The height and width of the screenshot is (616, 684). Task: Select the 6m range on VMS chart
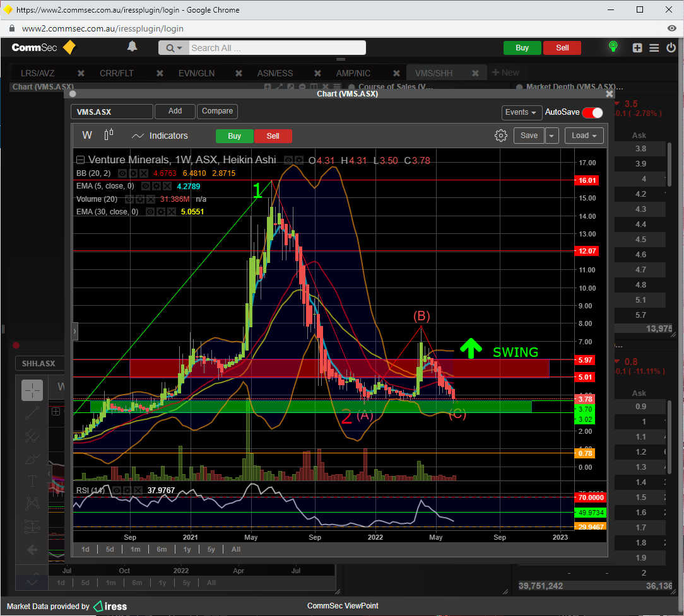tap(162, 549)
